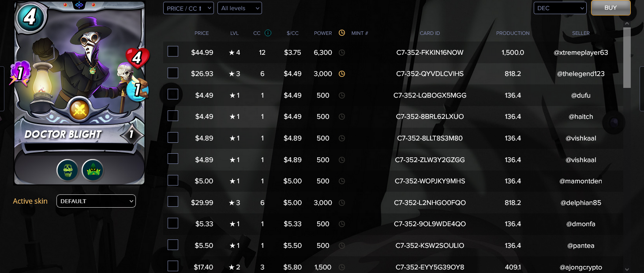Viewport: 644px width, 273px height.
Task: Click the listings vertical scrollbar thumb
Action: pyautogui.click(x=627, y=57)
